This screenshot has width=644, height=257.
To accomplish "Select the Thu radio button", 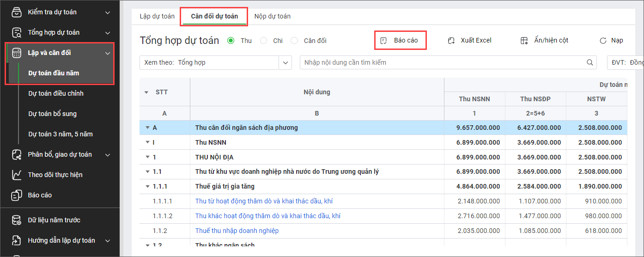I will pos(231,41).
